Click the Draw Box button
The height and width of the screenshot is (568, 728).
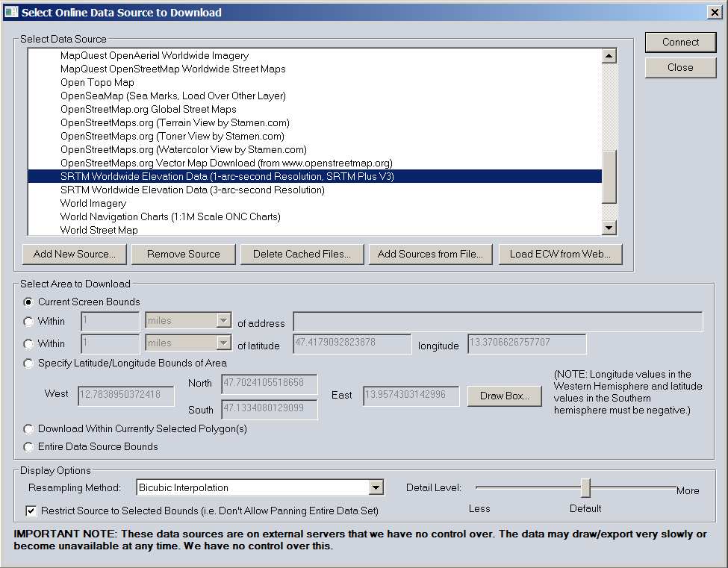[x=505, y=396]
